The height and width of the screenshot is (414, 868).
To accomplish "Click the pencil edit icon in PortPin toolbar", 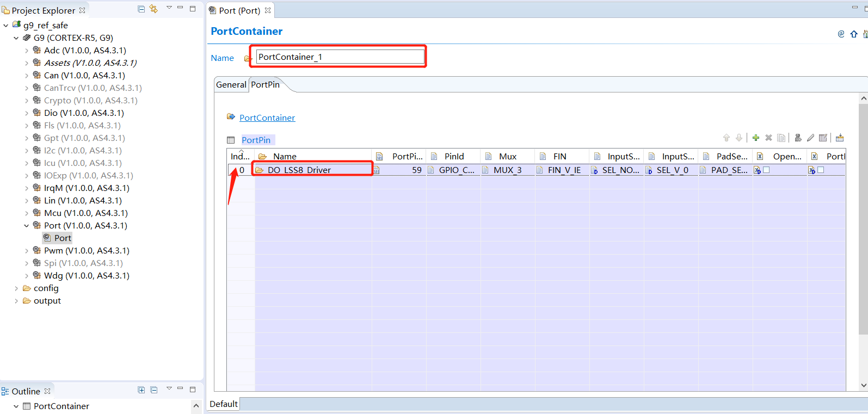I will pos(810,138).
